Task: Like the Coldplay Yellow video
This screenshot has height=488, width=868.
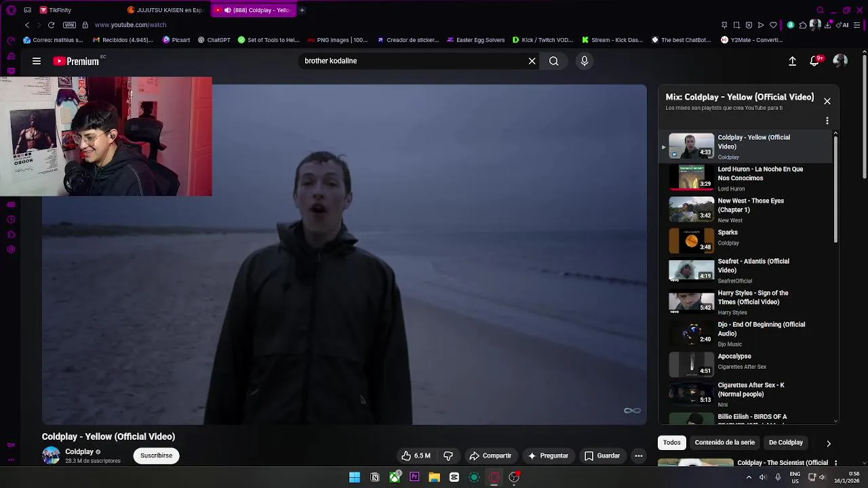Action: click(416, 456)
